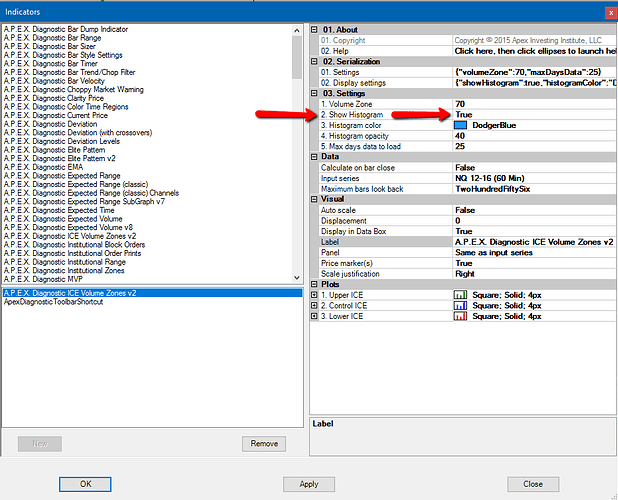
Task: Click the Remove button
Action: 264,444
